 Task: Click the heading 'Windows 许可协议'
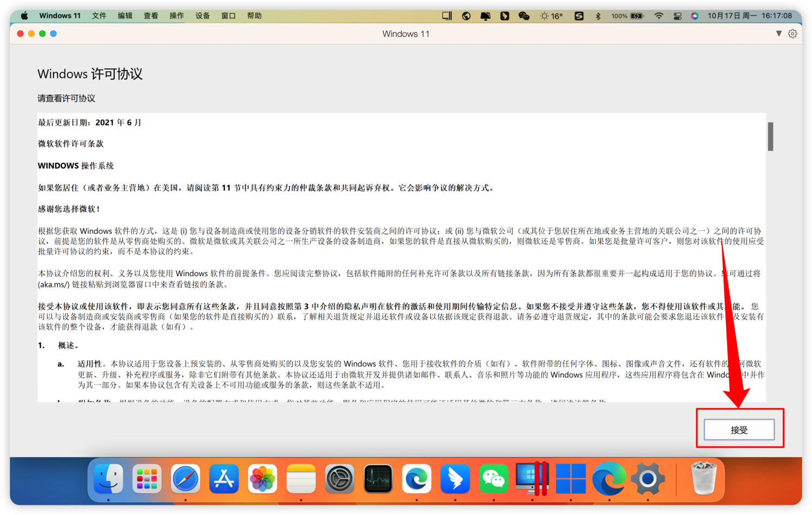90,74
